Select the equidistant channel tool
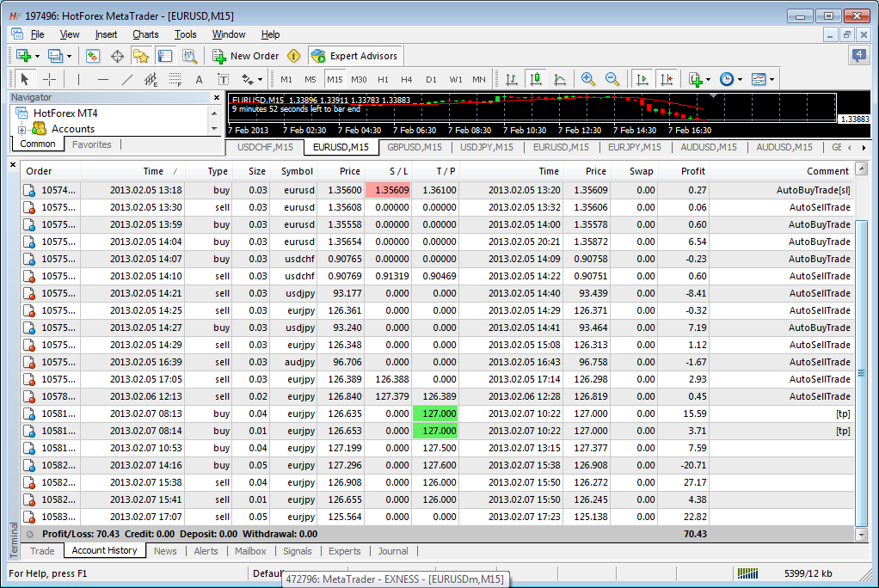Image resolution: width=879 pixels, height=588 pixels. click(151, 79)
